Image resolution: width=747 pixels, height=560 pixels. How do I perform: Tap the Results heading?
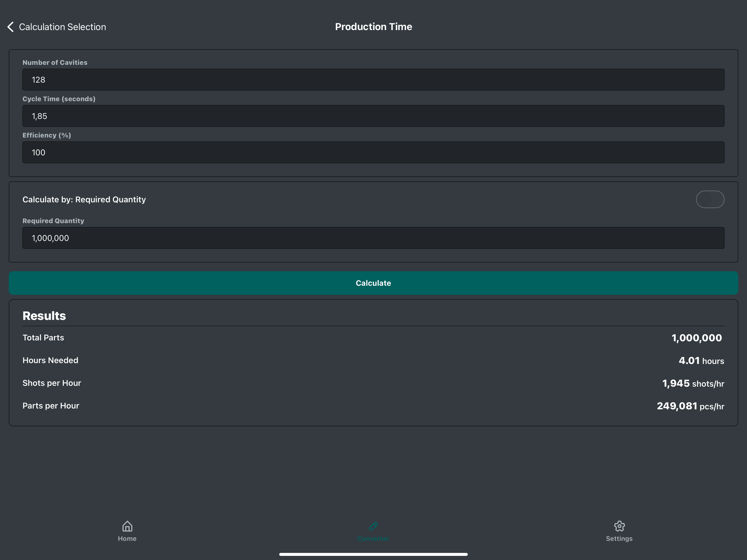coord(44,316)
